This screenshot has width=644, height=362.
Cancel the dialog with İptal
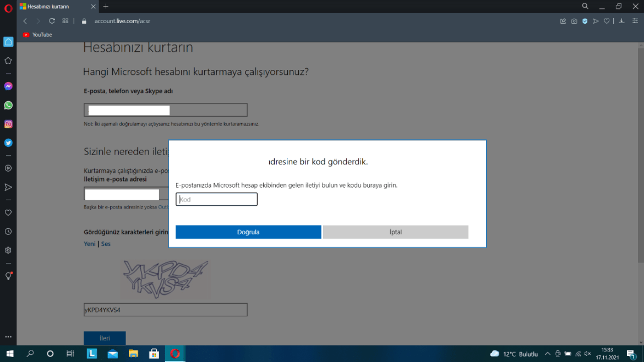pyautogui.click(x=395, y=232)
